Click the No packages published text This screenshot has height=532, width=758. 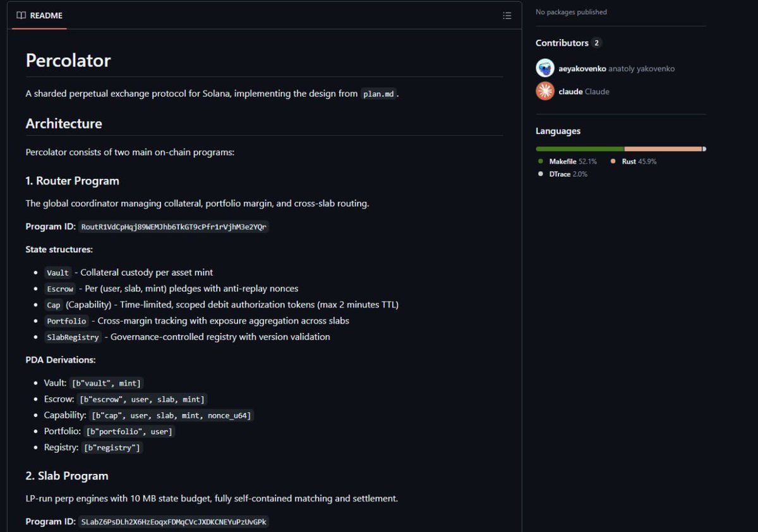point(571,12)
